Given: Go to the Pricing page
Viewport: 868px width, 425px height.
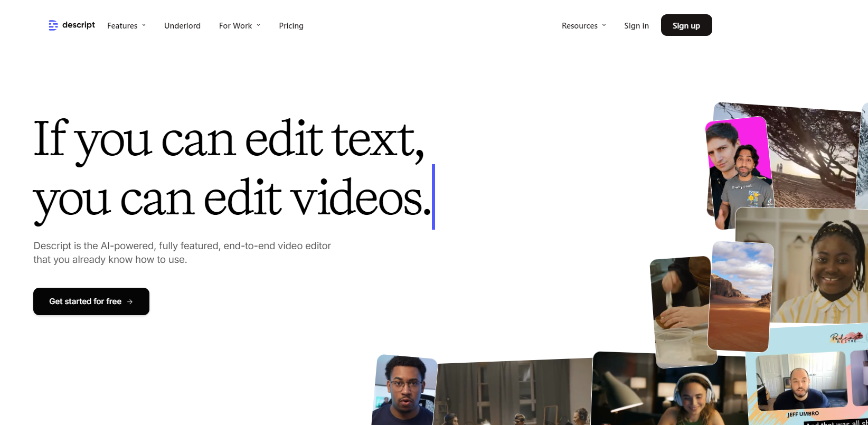Looking at the screenshot, I should pos(291,25).
